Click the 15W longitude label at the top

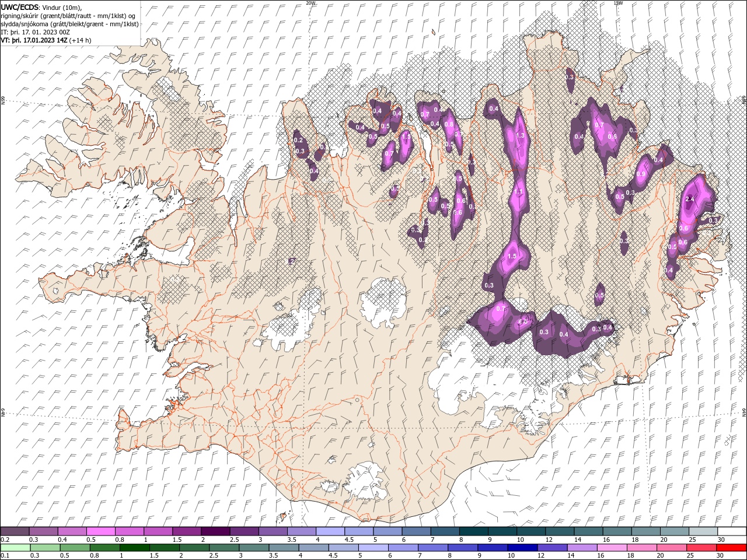[617, 3]
